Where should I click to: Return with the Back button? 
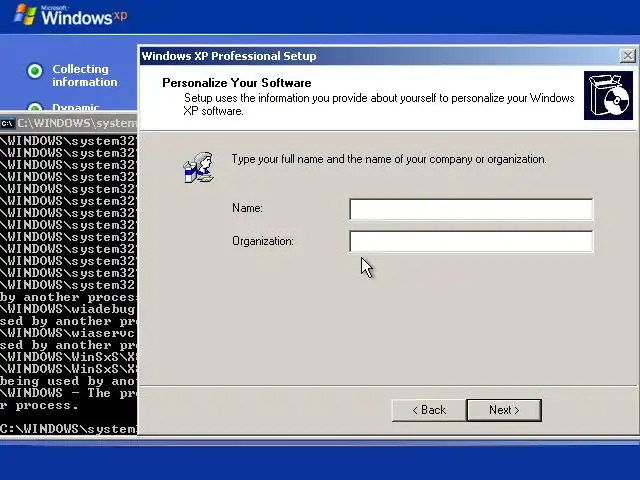pyautogui.click(x=429, y=410)
